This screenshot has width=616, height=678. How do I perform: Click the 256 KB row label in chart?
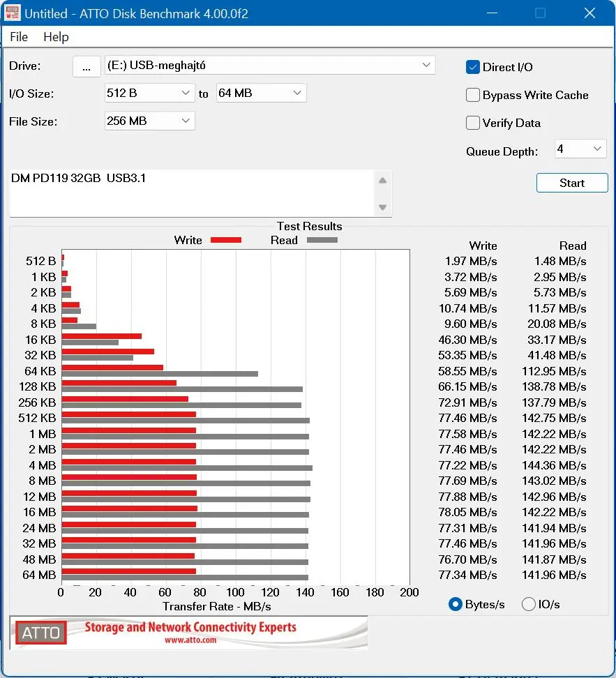pos(37,402)
